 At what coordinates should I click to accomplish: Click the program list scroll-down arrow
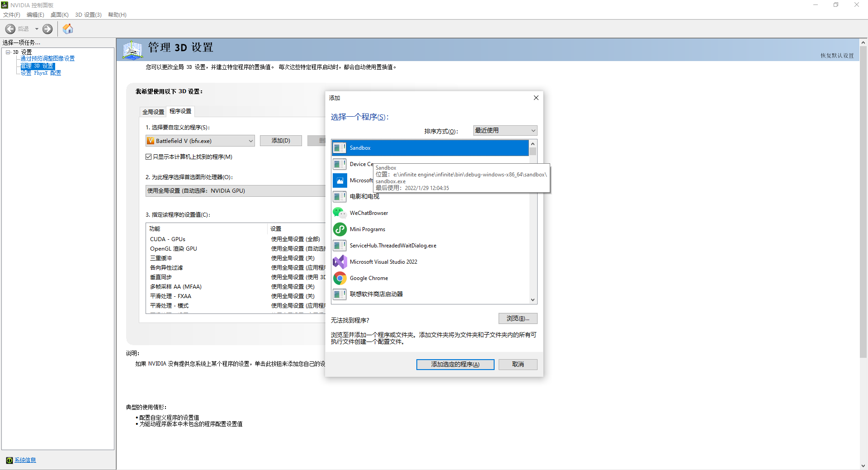point(533,300)
